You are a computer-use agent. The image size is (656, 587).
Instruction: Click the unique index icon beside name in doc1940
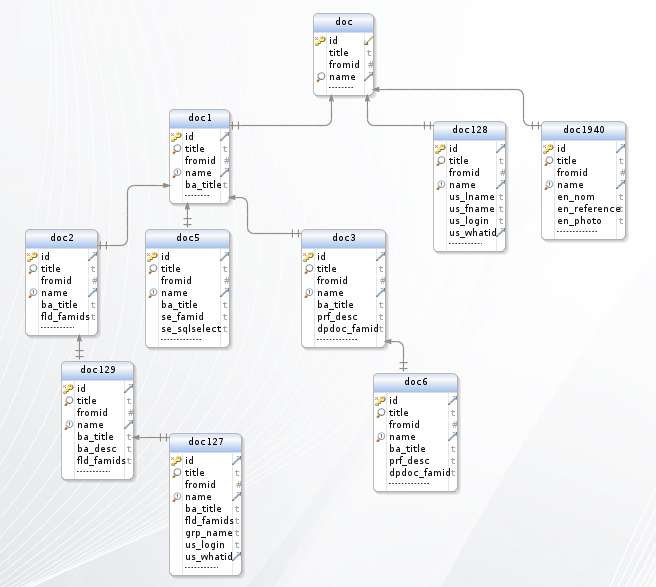pyautogui.click(x=548, y=185)
